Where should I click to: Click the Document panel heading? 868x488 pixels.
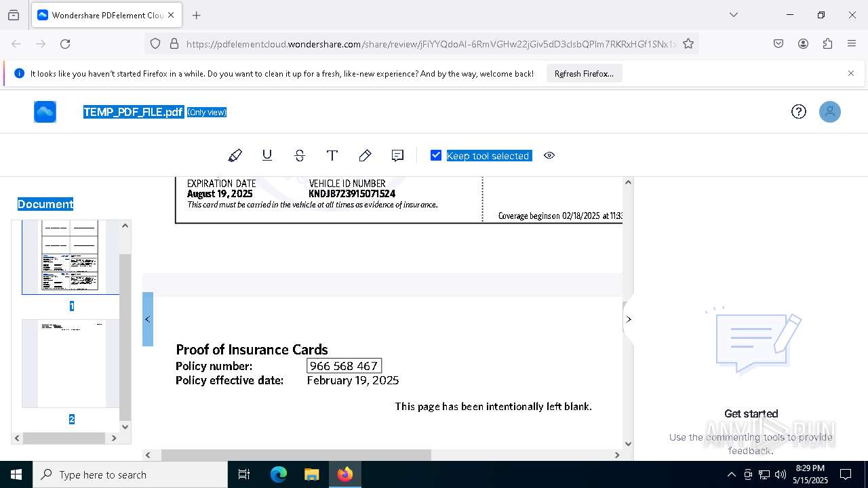[45, 204]
